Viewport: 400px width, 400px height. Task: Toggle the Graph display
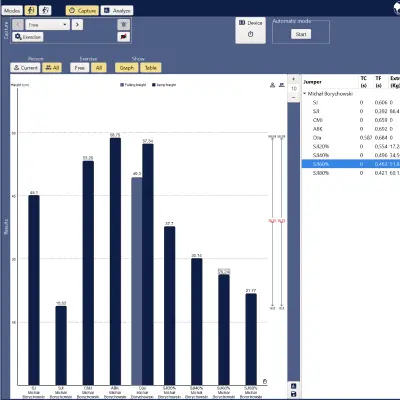click(127, 68)
